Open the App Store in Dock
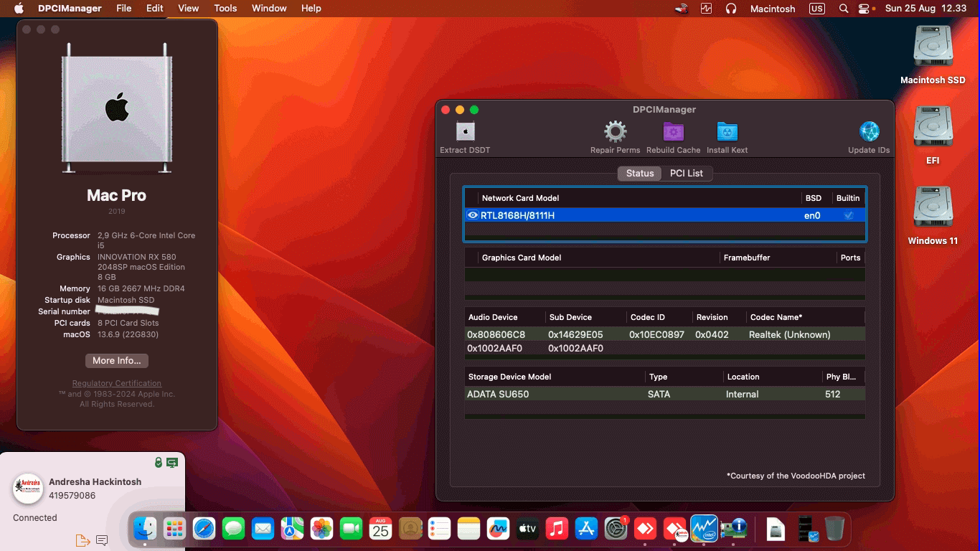 tap(586, 529)
